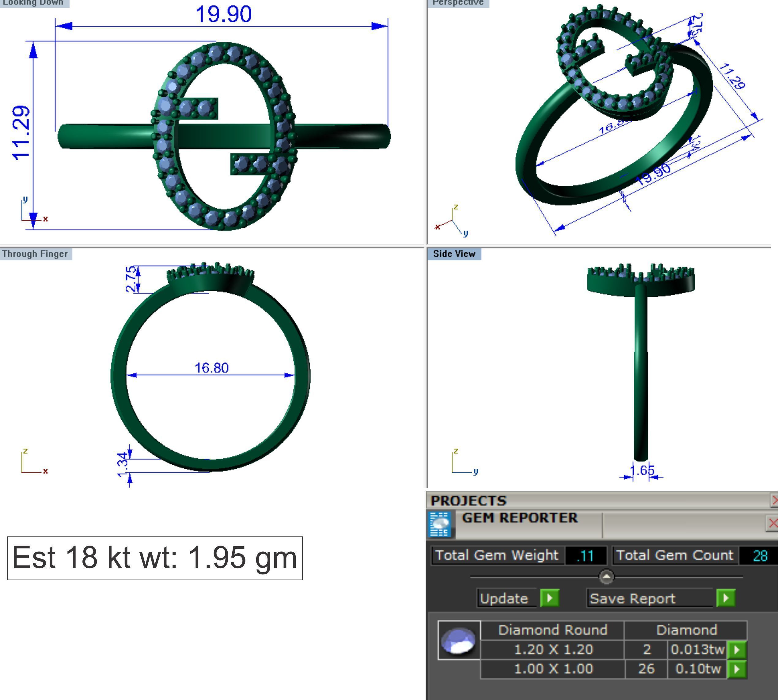Close the Gem Reporter panel with its red X
Screen dimensions: 778x700
[772, 524]
